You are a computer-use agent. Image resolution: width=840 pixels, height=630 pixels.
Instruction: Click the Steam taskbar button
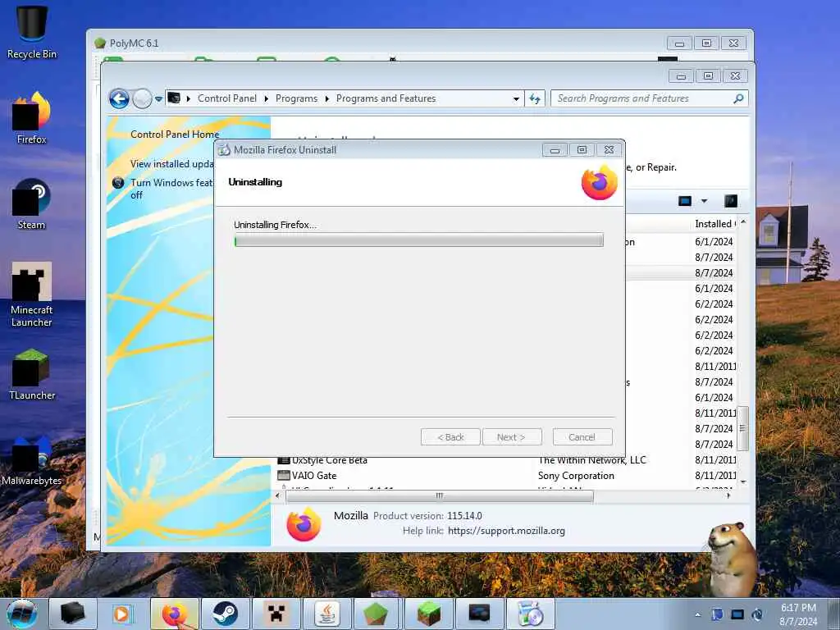coord(225,614)
